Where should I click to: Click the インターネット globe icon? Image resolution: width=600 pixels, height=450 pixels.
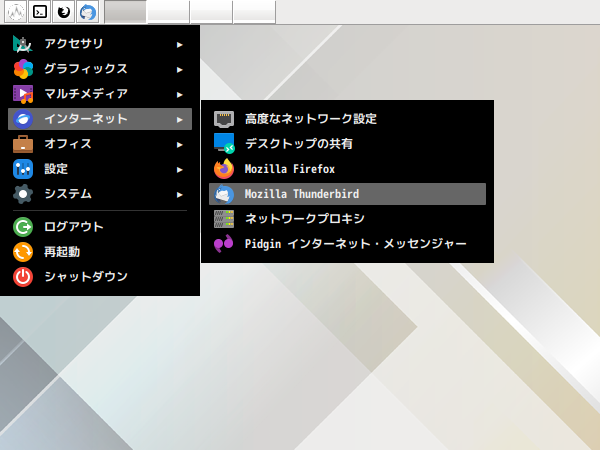23,119
